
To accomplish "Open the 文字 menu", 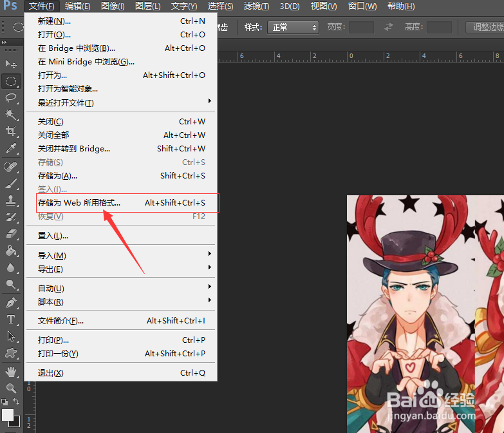I will coord(184,6).
